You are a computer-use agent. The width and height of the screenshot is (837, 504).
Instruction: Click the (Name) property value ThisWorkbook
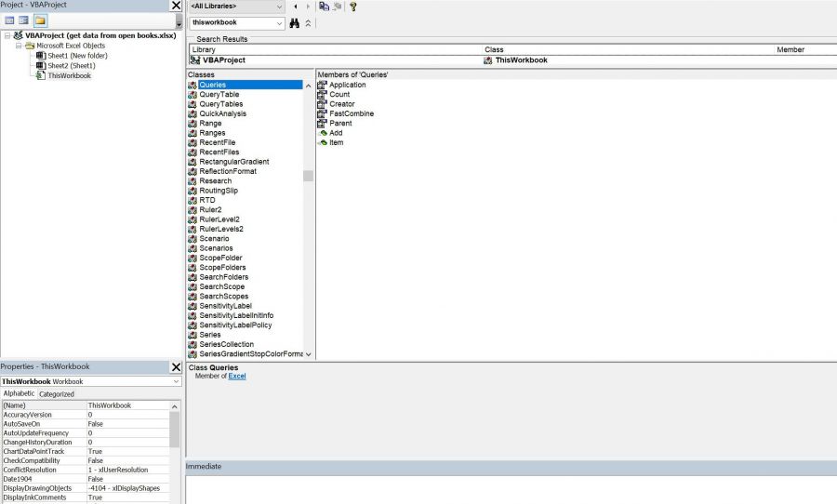(x=128, y=405)
